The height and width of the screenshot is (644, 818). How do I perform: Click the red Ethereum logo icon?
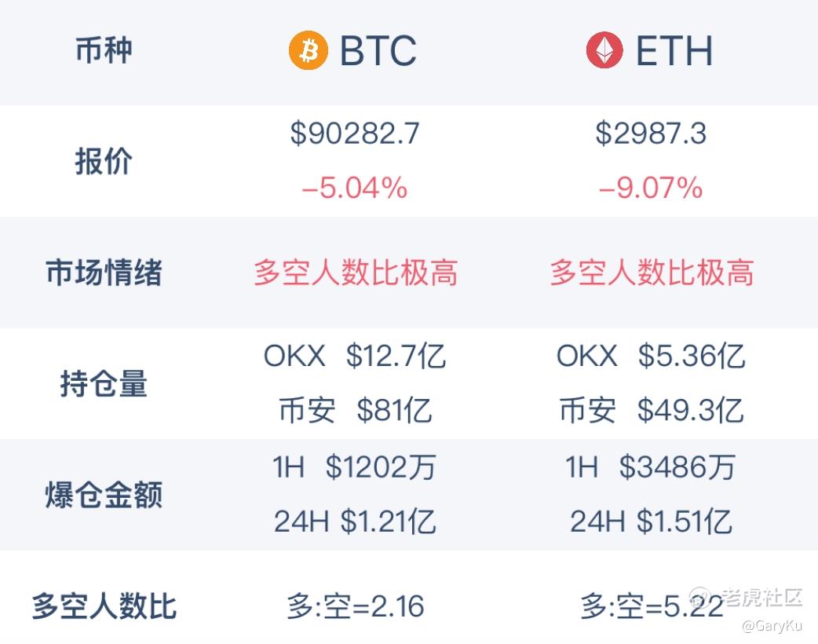[604, 51]
